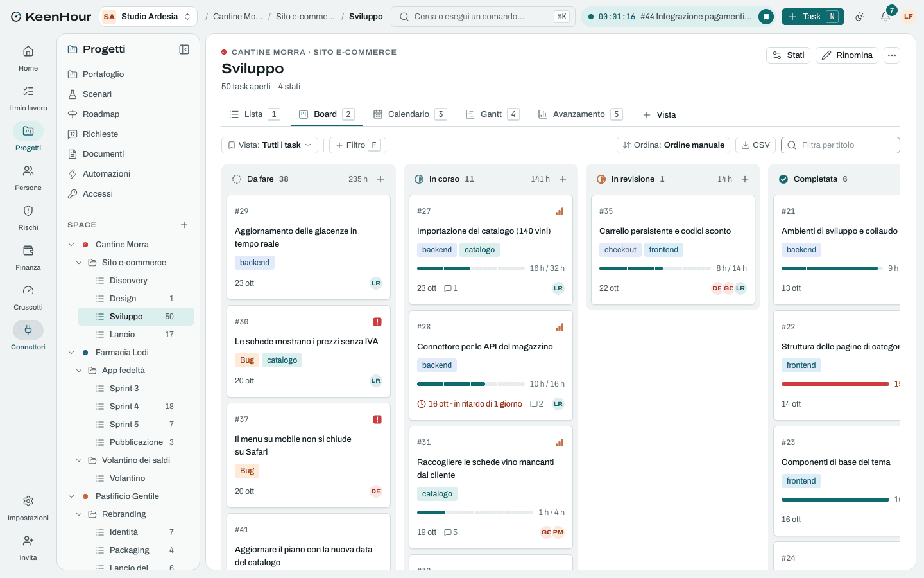Export the board with the CSV button

(x=755, y=145)
